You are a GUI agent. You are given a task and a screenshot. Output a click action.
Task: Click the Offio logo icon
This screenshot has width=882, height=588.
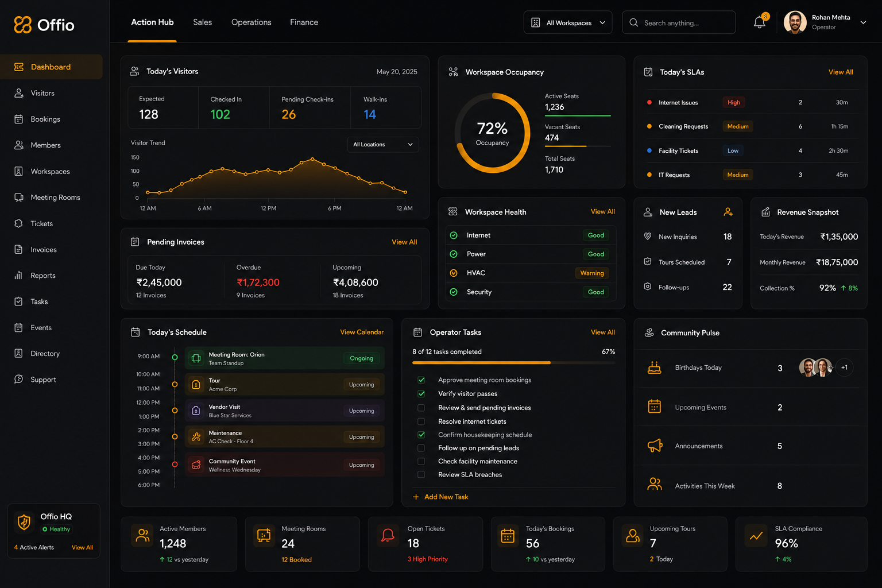tap(22, 25)
